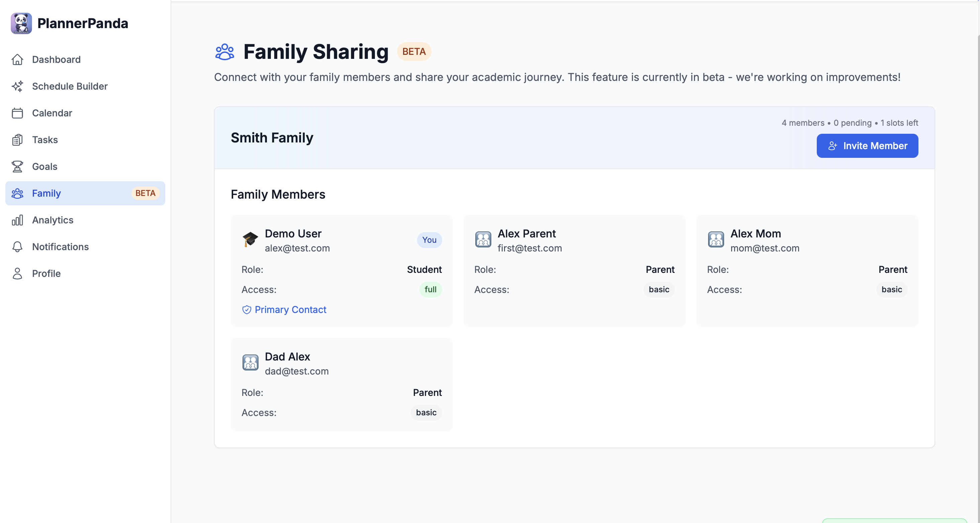Image resolution: width=980 pixels, height=523 pixels.
Task: Go to the Analytics page
Action: [x=53, y=220]
